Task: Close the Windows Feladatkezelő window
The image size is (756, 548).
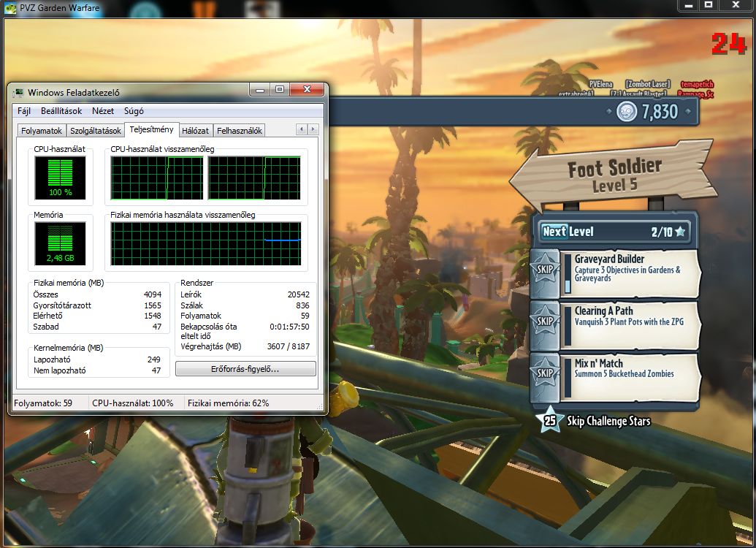Action: (307, 89)
